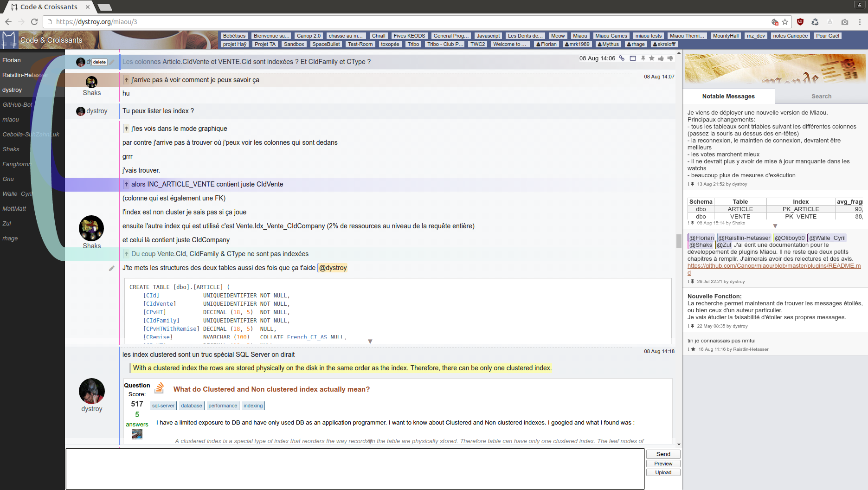Open private chat with Mythus

tap(608, 44)
